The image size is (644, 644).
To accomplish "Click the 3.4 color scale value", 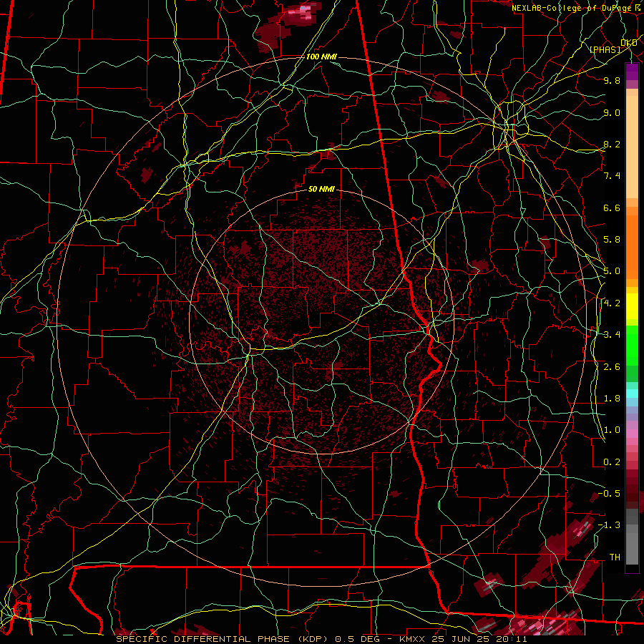I will click(612, 335).
